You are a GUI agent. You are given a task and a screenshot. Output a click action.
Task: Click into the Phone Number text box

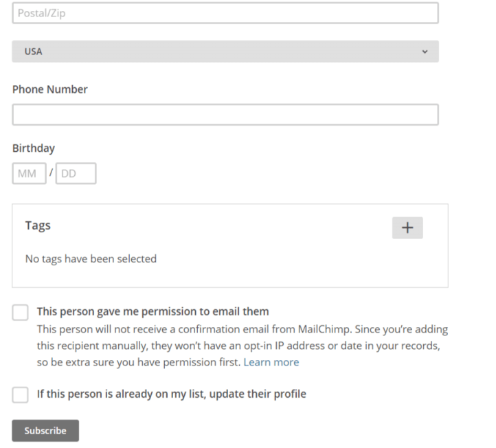pos(225,115)
